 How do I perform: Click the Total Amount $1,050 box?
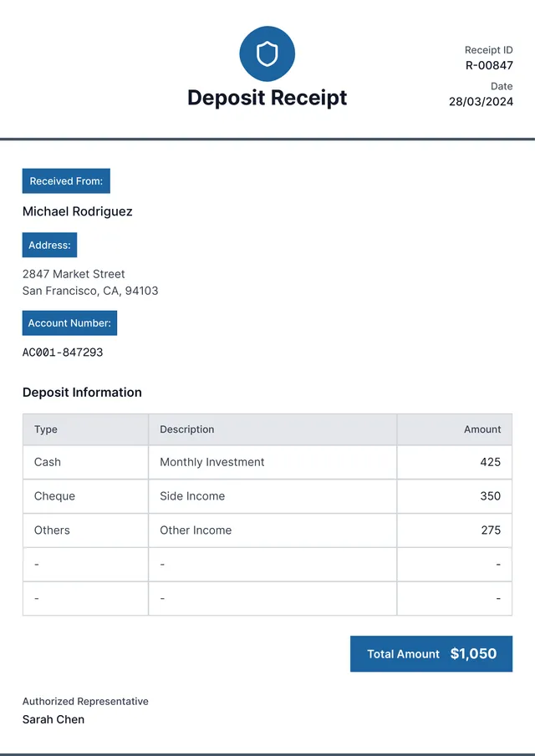[x=431, y=654]
